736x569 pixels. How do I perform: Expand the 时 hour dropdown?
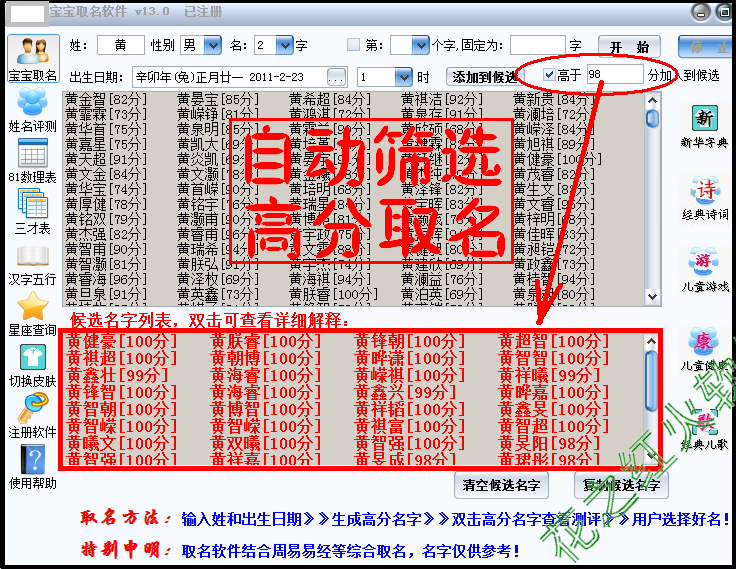tap(403, 77)
